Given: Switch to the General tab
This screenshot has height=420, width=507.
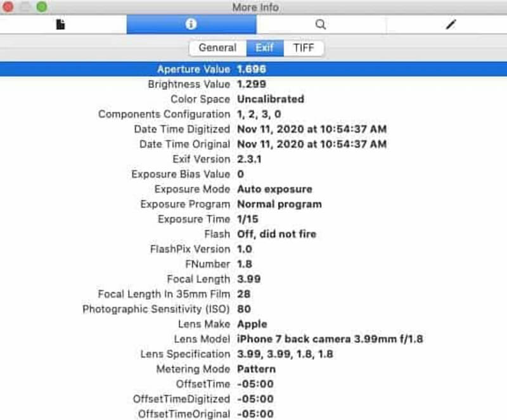Looking at the screenshot, I should [218, 48].
